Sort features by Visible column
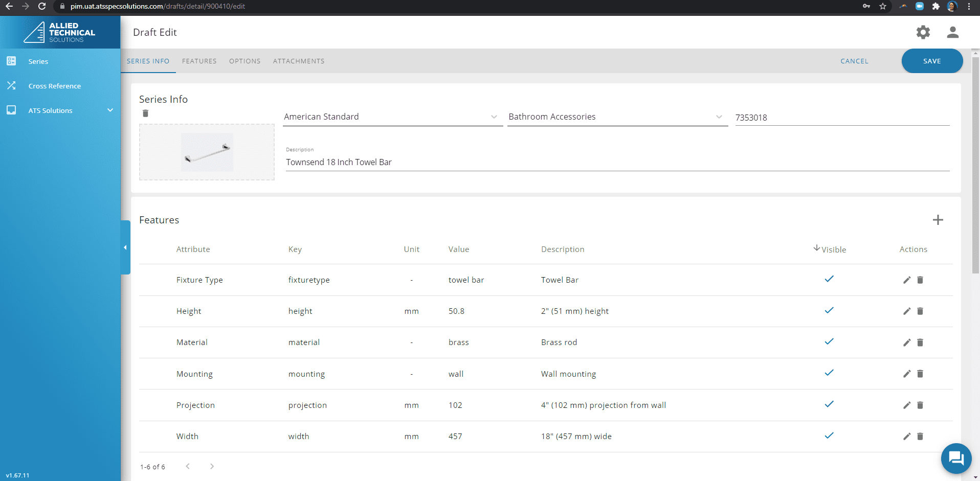The image size is (980, 481). pyautogui.click(x=830, y=249)
